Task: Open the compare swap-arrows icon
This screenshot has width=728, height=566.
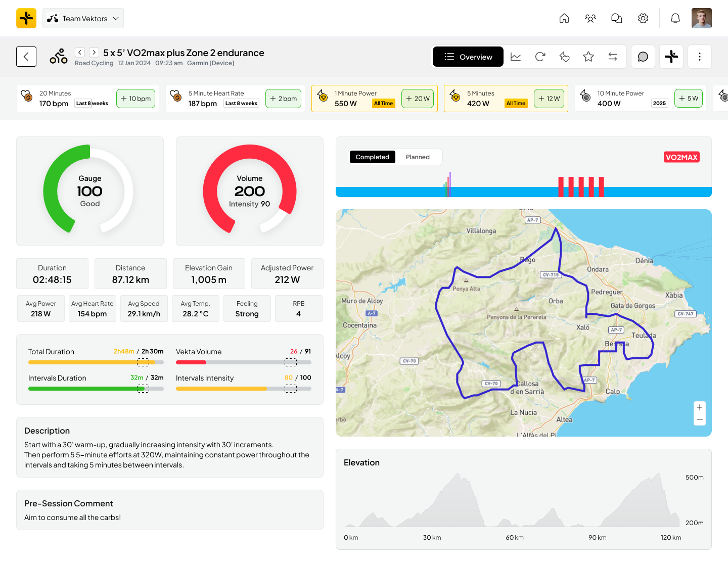Action: (x=613, y=57)
